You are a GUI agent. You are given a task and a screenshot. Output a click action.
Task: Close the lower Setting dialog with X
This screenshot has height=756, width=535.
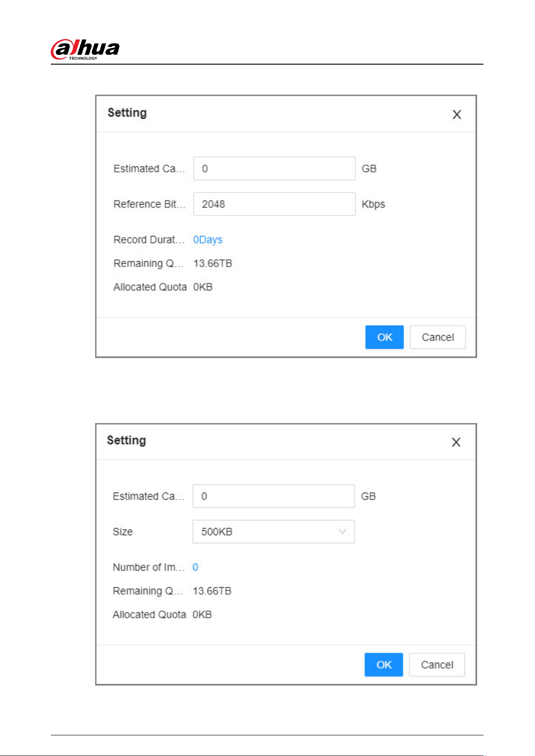pos(456,442)
